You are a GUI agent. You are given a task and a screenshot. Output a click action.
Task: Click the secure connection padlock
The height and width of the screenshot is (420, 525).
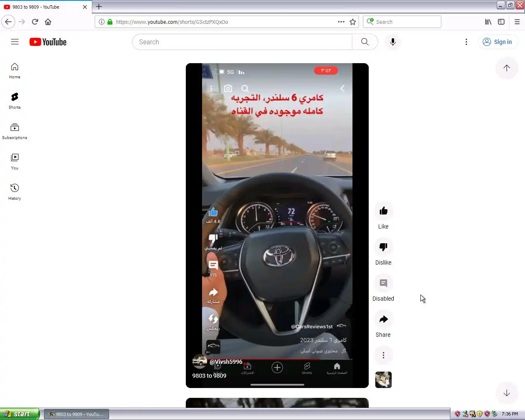tap(110, 22)
